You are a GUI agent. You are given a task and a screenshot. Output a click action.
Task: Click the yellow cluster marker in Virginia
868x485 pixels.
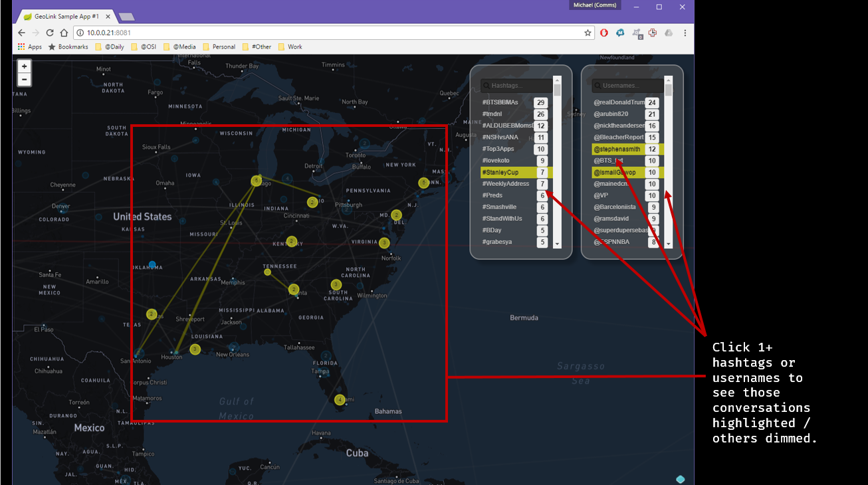[384, 242]
